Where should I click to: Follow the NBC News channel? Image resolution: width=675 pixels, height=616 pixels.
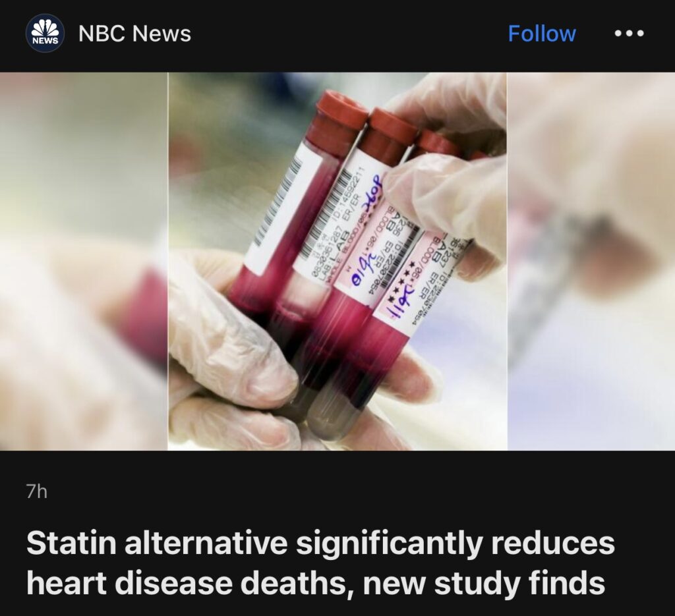tap(542, 33)
